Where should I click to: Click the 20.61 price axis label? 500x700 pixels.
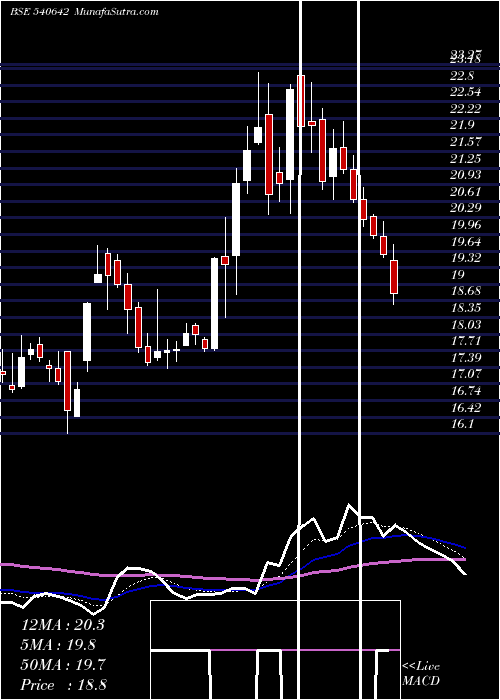tap(466, 192)
